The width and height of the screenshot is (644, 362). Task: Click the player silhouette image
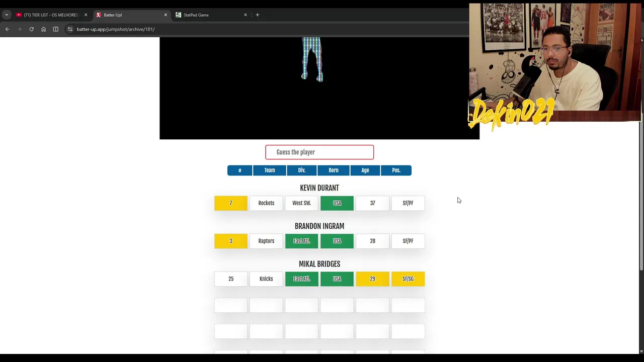312,59
